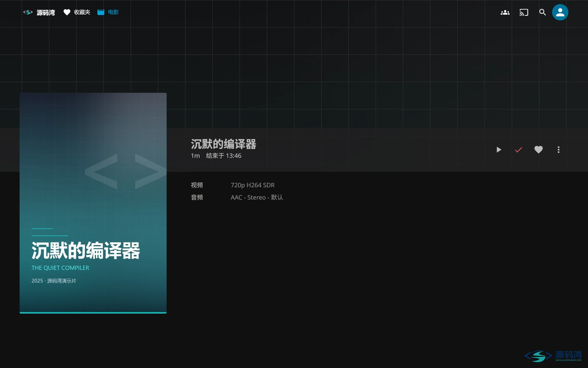Click the 音频 label
588x368 pixels.
(197, 198)
